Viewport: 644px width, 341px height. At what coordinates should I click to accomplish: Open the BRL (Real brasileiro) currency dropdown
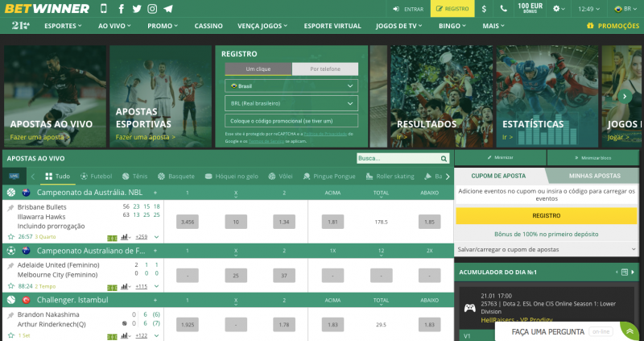point(291,103)
